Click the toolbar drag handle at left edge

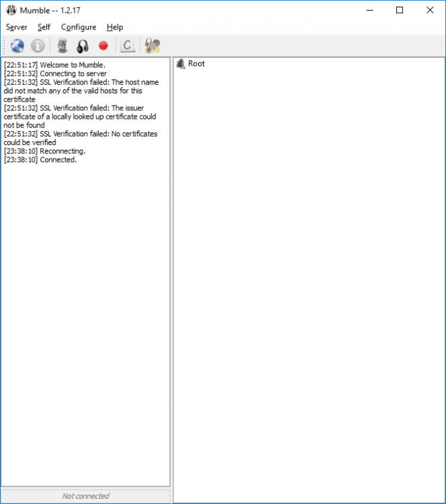pos(4,46)
